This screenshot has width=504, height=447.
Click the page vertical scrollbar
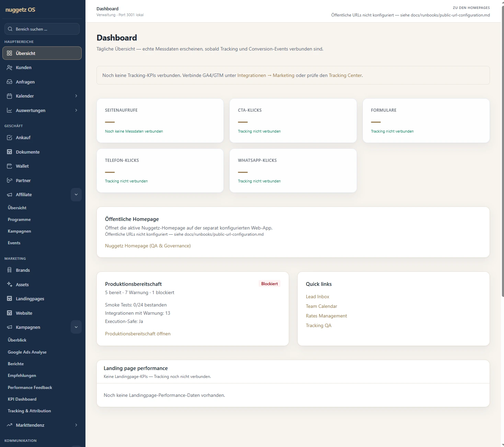click(x=503, y=151)
